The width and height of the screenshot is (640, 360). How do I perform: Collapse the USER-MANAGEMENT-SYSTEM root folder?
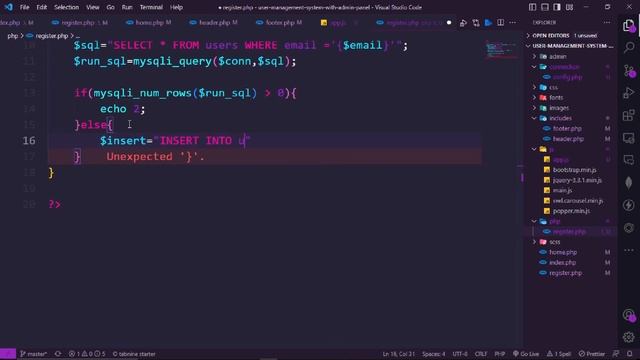pyautogui.click(x=571, y=46)
